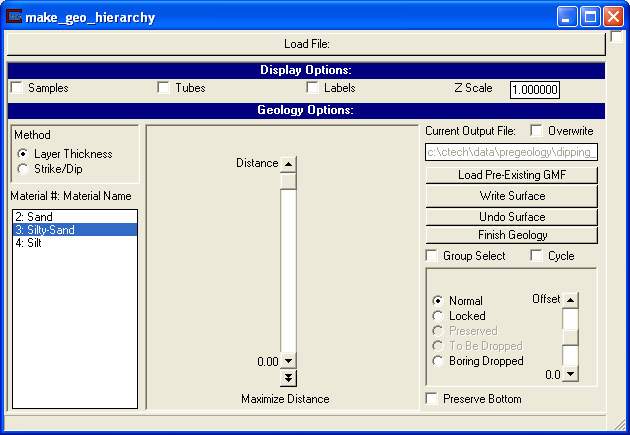
Task: Click the Load File button
Action: (x=306, y=44)
